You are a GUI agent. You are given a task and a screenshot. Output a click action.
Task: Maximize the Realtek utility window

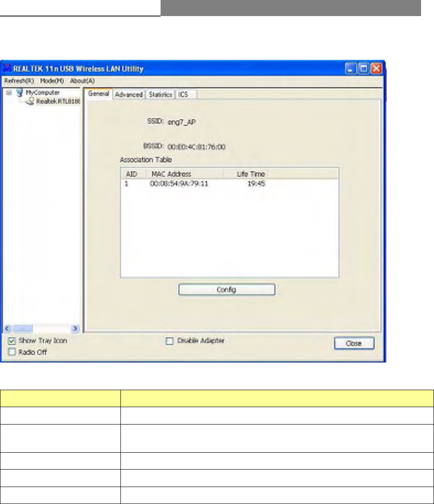pos(364,69)
